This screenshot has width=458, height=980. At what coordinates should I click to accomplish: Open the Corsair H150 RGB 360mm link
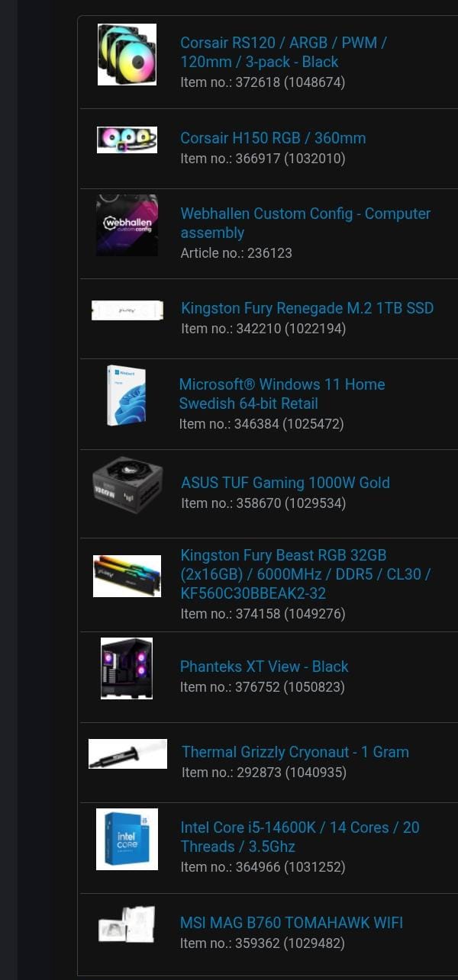coord(273,138)
